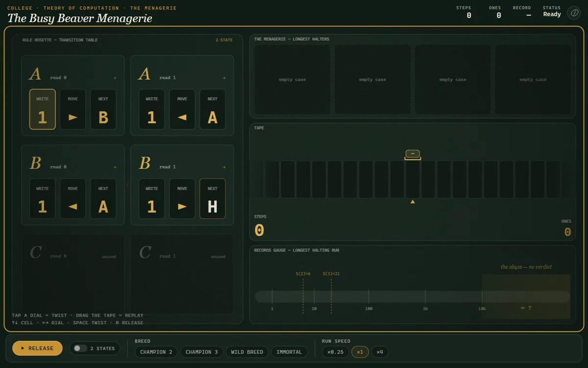Screen dimensions: 588x368
Task: Click the abyss no verdict zone
Action: click(526, 296)
